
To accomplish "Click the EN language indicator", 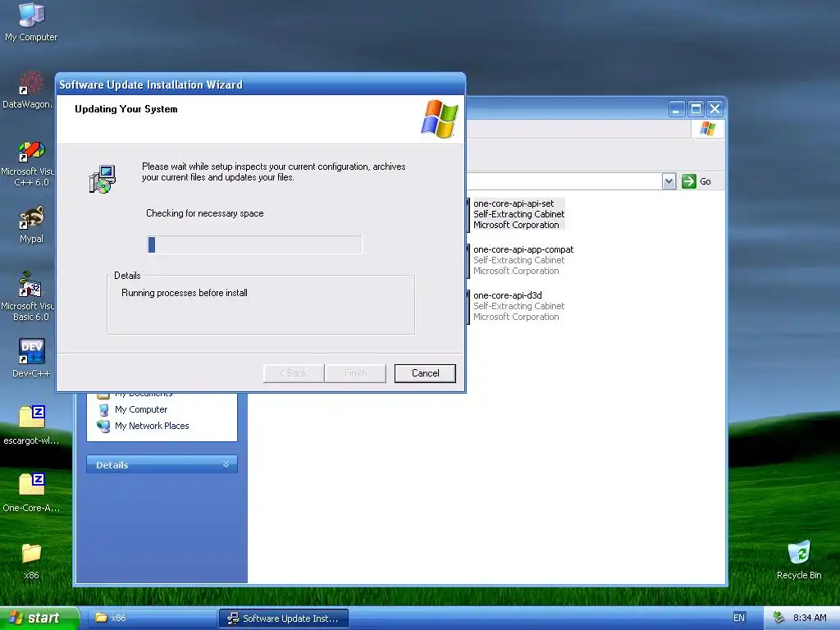I will [739, 618].
